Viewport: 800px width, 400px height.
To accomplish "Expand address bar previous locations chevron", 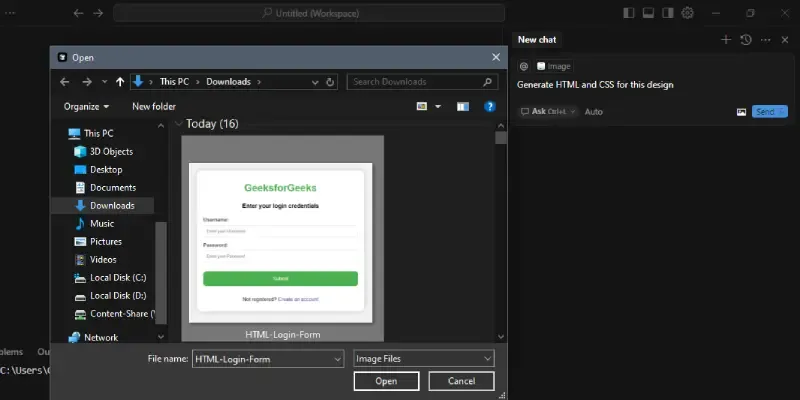I will click(x=315, y=82).
